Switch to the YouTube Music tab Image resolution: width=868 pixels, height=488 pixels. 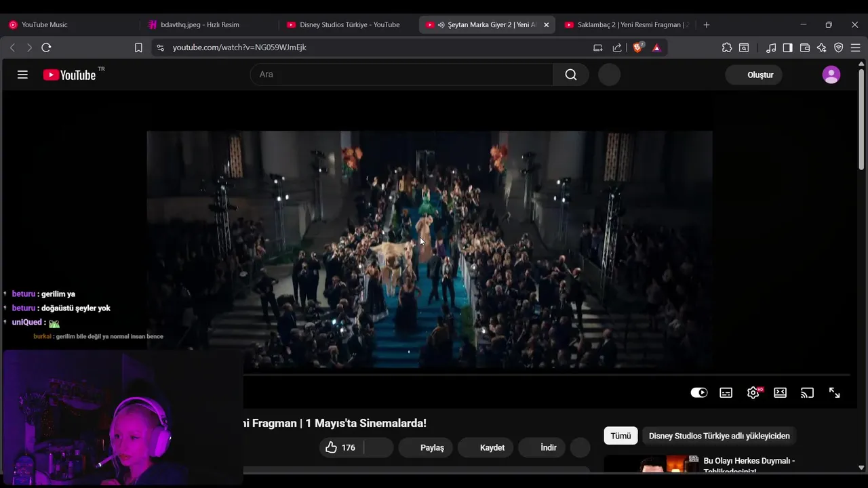[70, 24]
